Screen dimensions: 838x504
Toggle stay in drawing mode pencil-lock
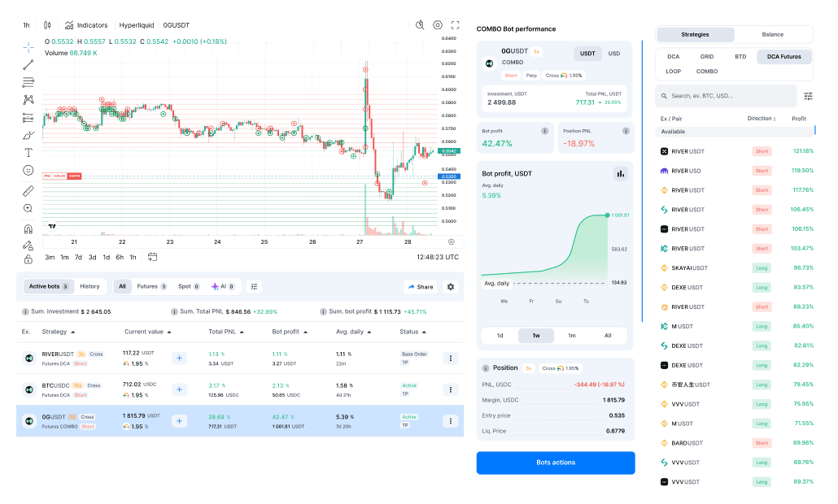click(x=28, y=245)
